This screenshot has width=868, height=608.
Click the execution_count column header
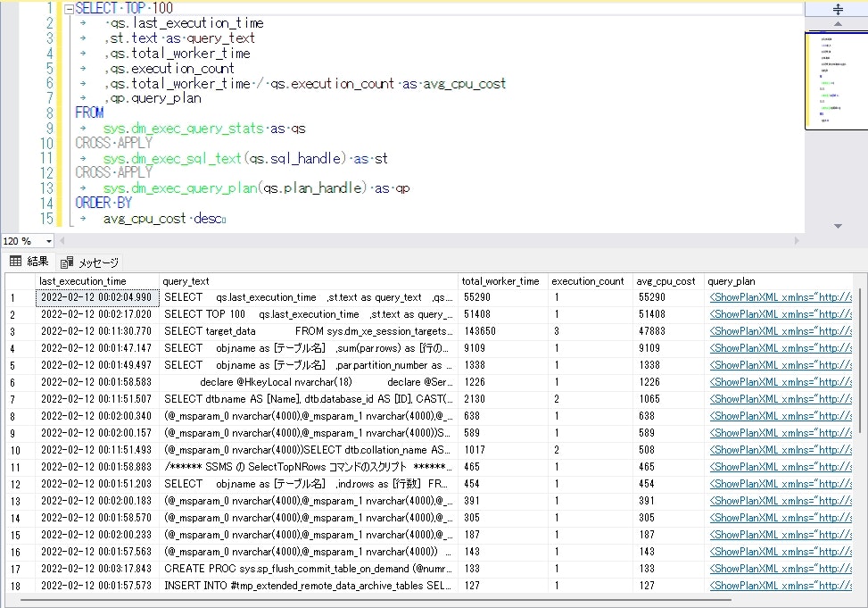pos(591,281)
